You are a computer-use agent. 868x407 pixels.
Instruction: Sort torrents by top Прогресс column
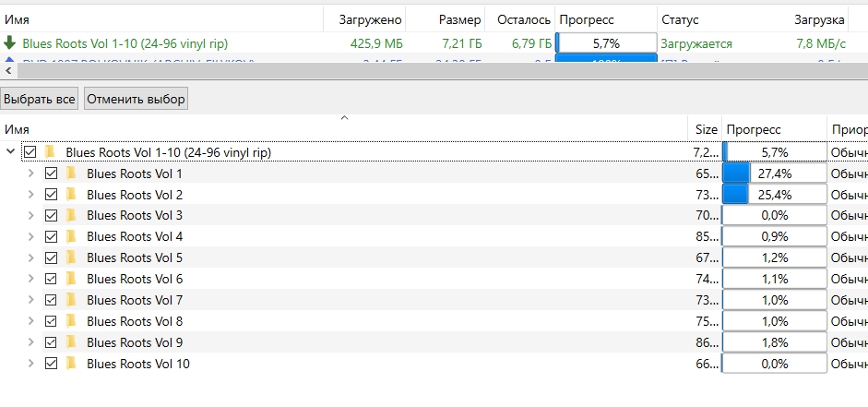point(606,20)
